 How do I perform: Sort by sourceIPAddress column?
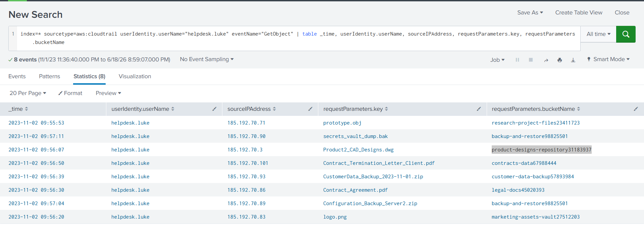pyautogui.click(x=252, y=109)
